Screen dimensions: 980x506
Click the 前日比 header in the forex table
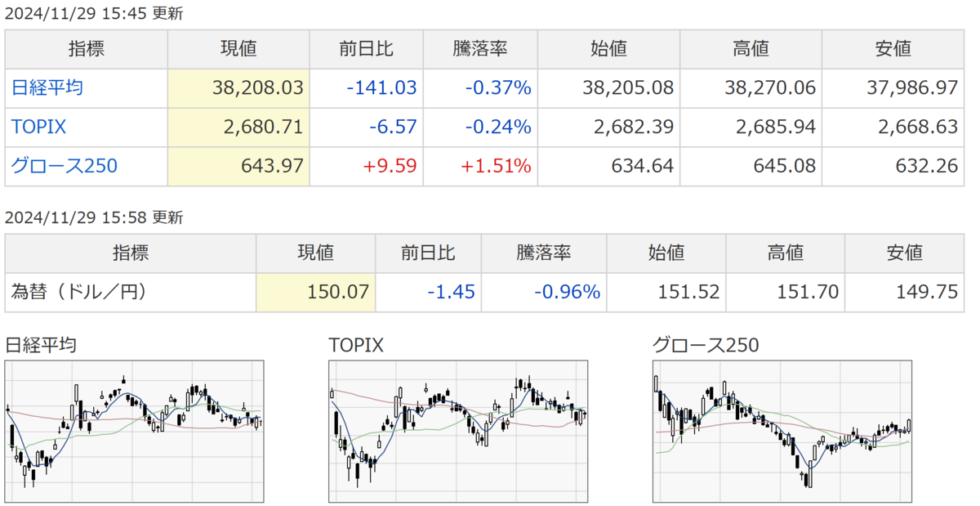click(428, 253)
